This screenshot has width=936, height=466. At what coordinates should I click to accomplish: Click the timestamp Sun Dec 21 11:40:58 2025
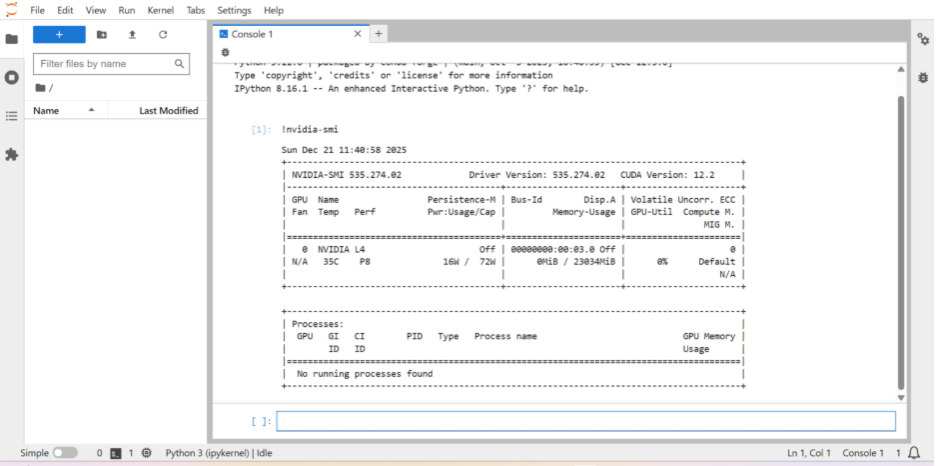click(x=344, y=150)
